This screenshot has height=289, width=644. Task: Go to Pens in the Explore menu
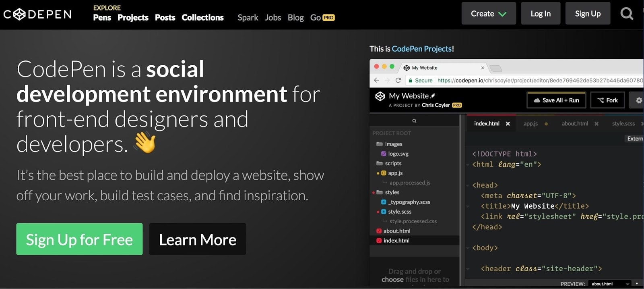(x=102, y=18)
